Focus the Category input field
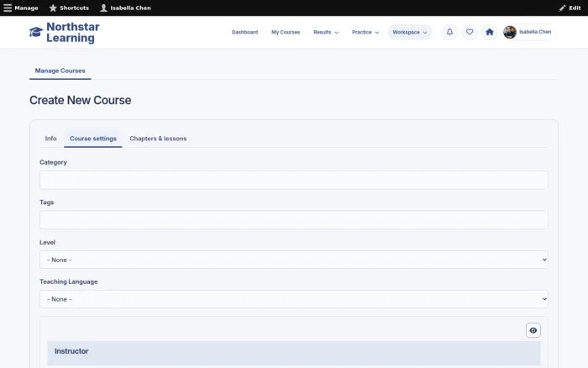This screenshot has width=588, height=368. tap(294, 180)
